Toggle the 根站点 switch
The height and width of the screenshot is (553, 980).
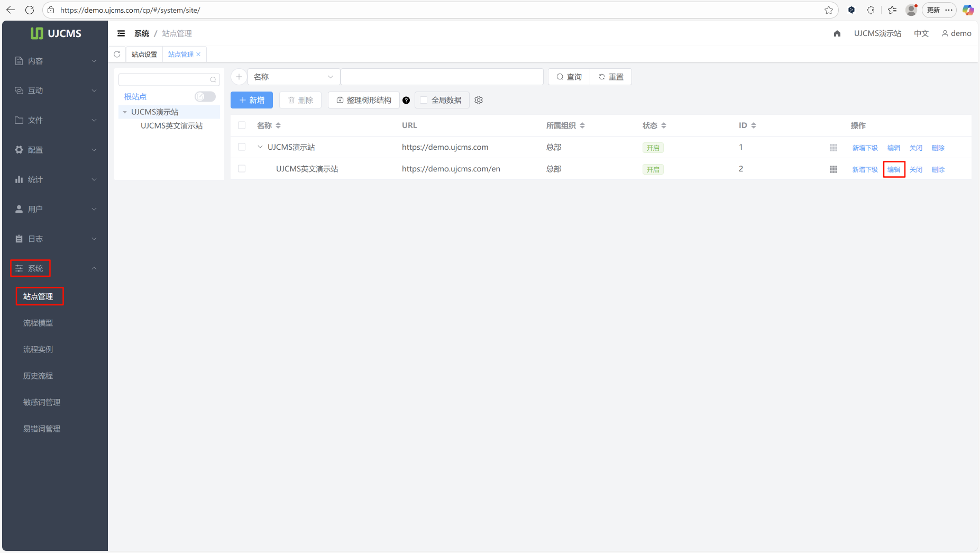(205, 96)
